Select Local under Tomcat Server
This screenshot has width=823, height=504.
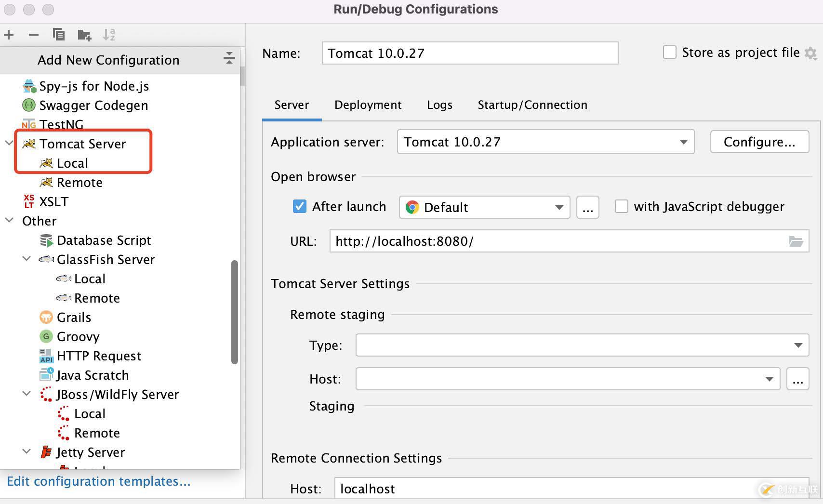coord(72,163)
